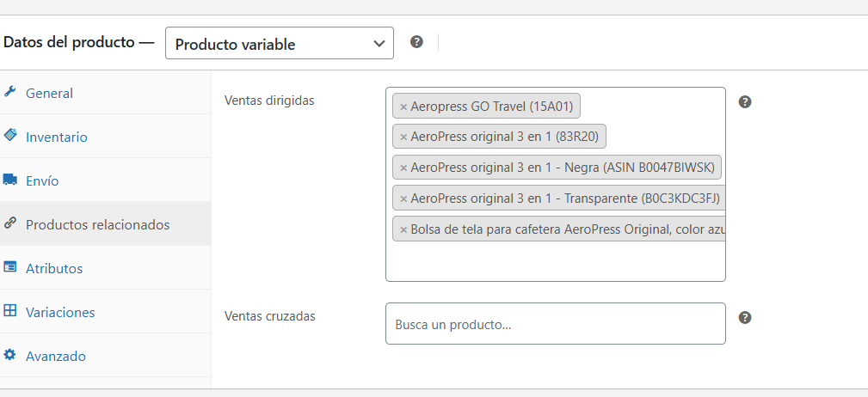Remove Aeropress GO Travel (15A01) tag

point(403,107)
